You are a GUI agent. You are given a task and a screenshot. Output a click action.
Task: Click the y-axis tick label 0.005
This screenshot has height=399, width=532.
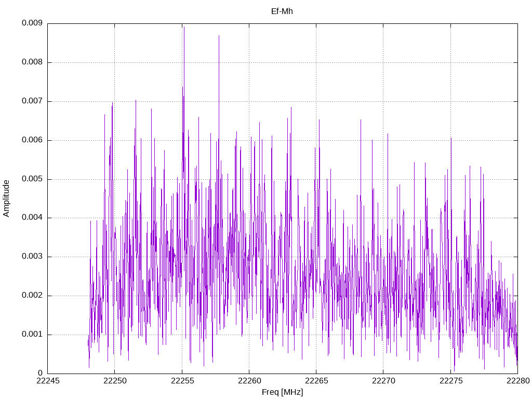(x=32, y=179)
